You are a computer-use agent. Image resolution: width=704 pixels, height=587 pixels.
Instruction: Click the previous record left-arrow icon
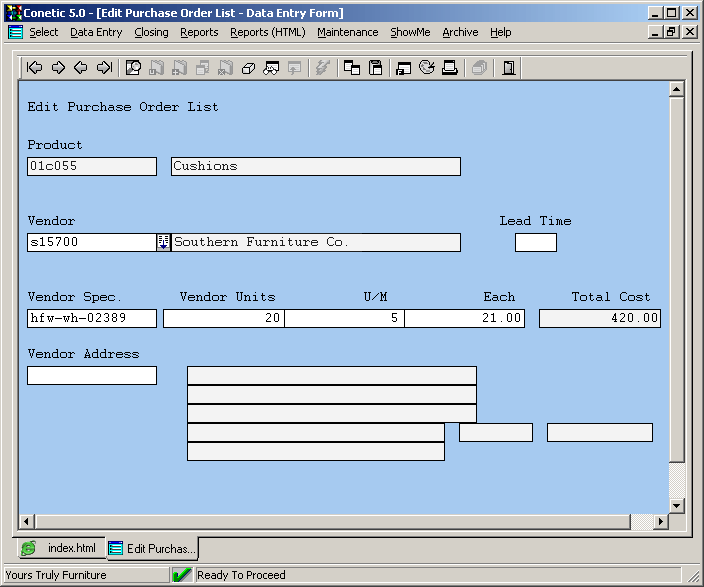[x=81, y=68]
